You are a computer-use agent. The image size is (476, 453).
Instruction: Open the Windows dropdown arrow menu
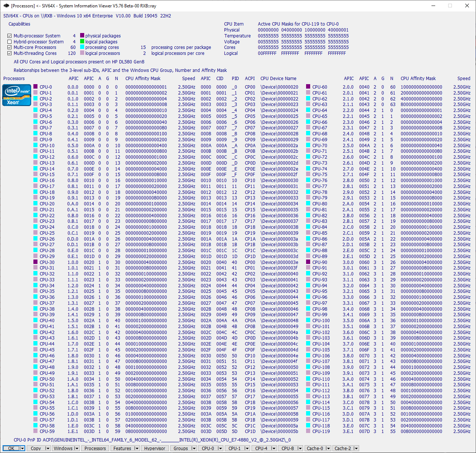(76, 449)
